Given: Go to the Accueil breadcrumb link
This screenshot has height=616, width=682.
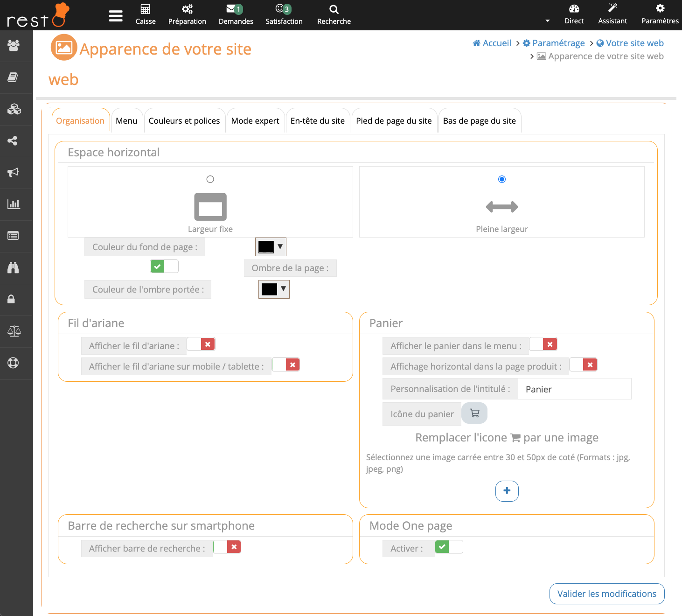Looking at the screenshot, I should coord(492,43).
